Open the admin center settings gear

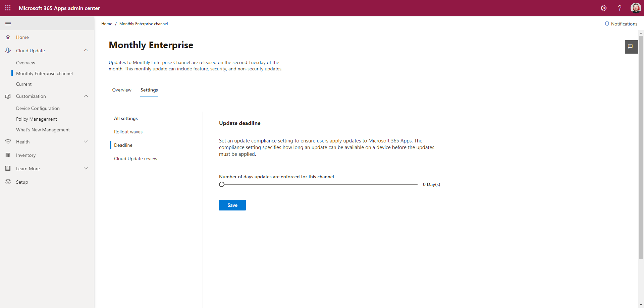[604, 8]
